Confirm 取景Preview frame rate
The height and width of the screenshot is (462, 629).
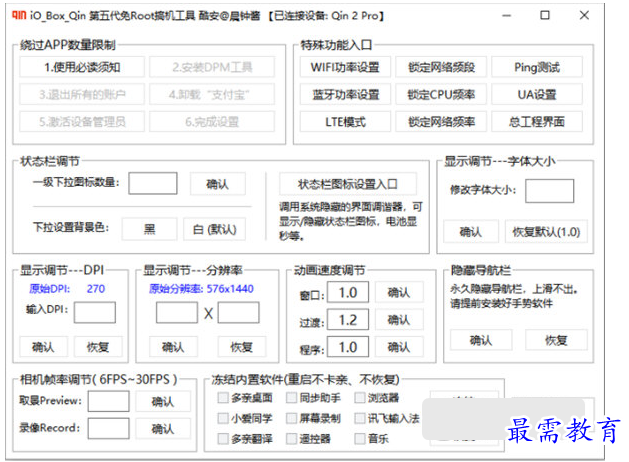162,401
